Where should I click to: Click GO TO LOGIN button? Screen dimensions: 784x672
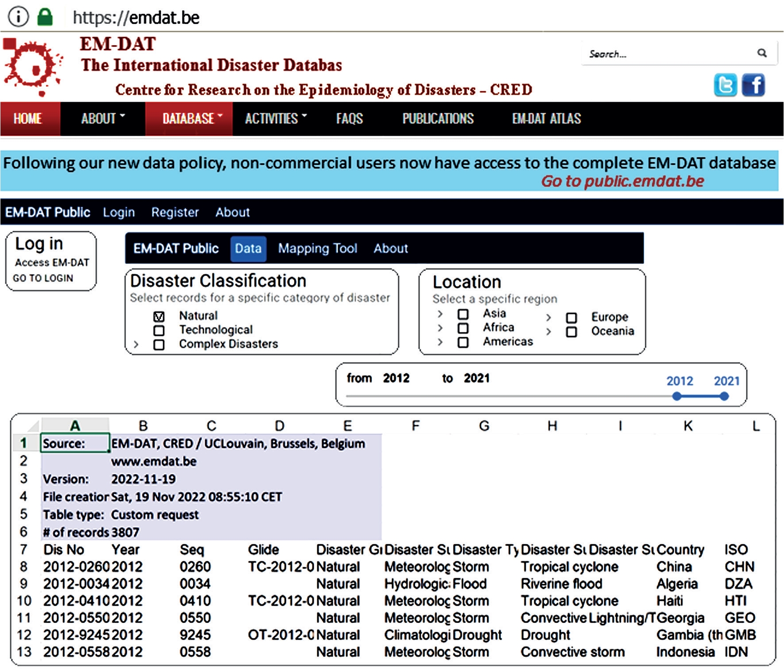coord(43,278)
